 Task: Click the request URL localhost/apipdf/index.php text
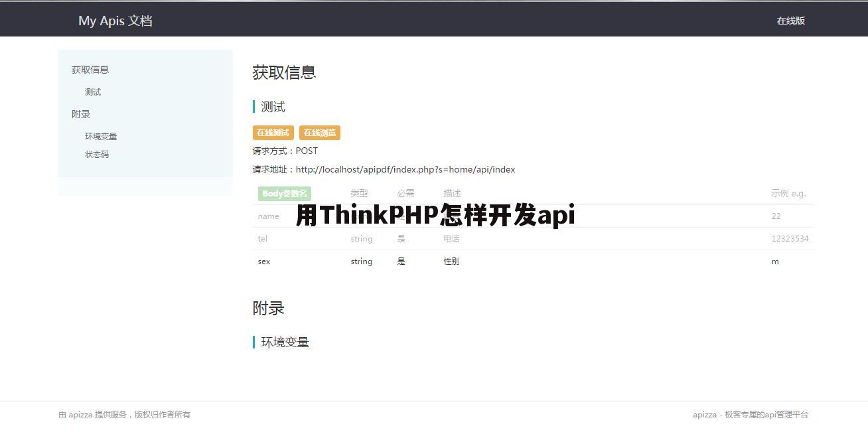coord(405,169)
